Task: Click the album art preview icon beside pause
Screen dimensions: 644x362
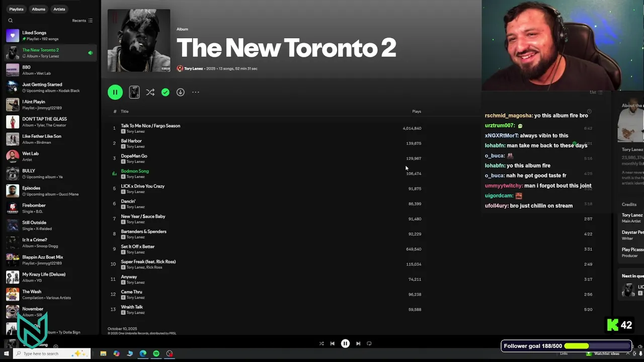Action: (x=134, y=92)
